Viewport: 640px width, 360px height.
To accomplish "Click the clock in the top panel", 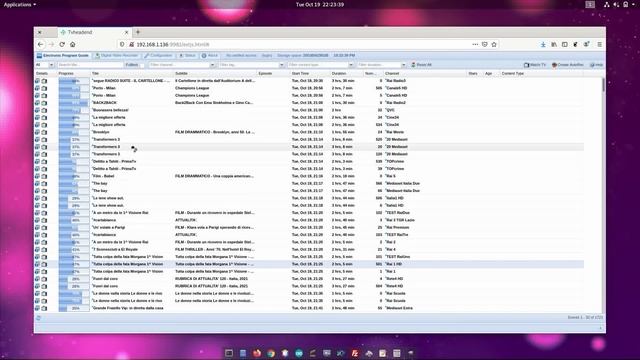I will [x=320, y=4].
